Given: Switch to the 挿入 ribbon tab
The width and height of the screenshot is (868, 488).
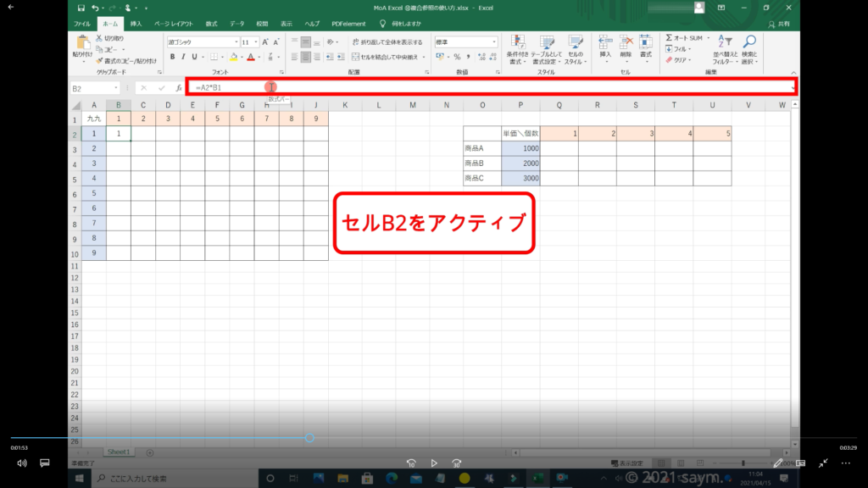Looking at the screenshot, I should coord(136,24).
